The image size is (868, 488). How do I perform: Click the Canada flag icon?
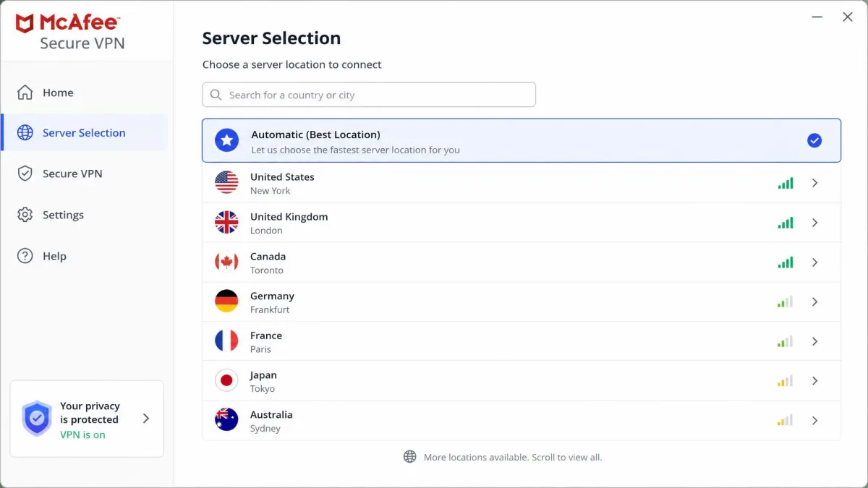click(x=226, y=262)
